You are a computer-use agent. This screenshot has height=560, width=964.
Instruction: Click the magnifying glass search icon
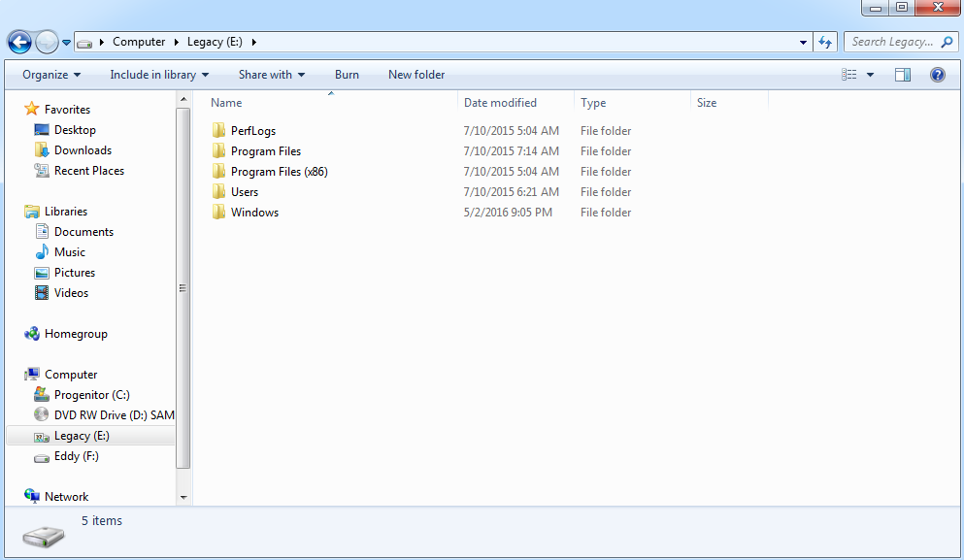(x=947, y=42)
